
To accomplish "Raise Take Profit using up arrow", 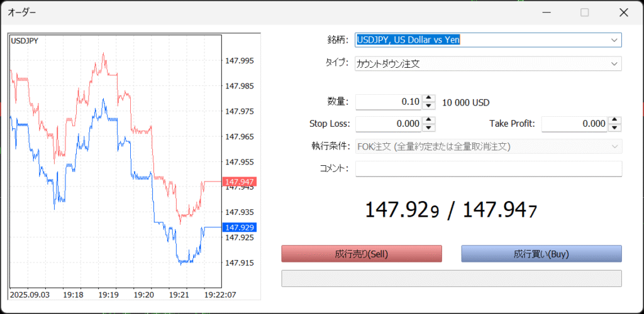I will [614, 120].
